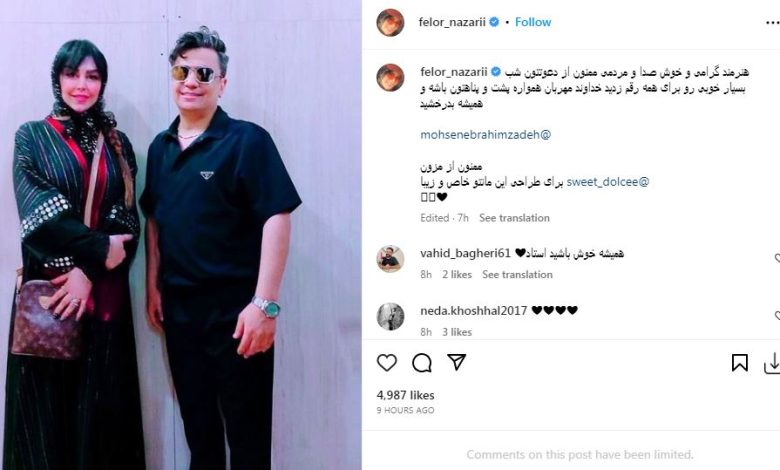Like neda.khoshhal2017's comment heart
This screenshot has height=470, width=780.
click(x=777, y=315)
